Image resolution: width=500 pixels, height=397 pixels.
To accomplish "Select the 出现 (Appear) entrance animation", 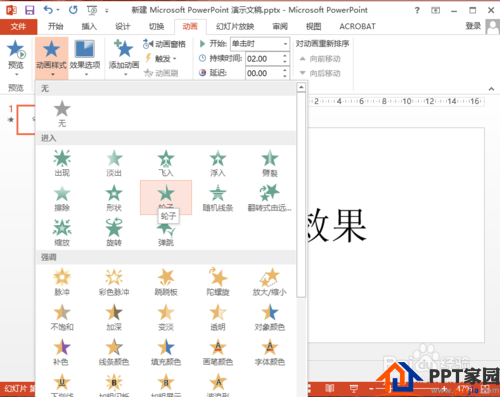I will point(62,163).
